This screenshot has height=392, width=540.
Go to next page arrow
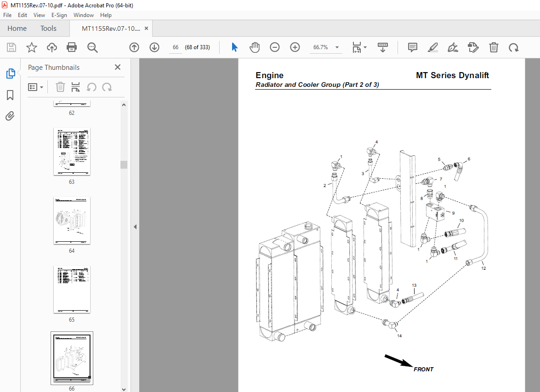click(154, 47)
